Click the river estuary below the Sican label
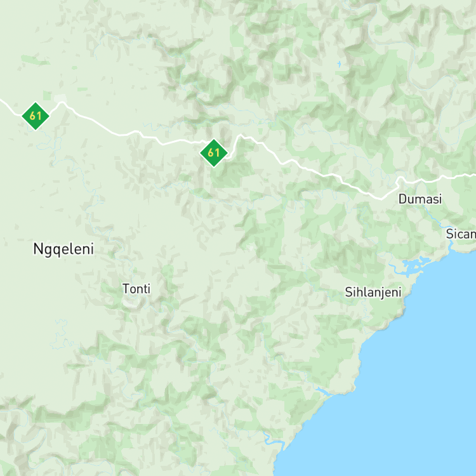 point(451,246)
